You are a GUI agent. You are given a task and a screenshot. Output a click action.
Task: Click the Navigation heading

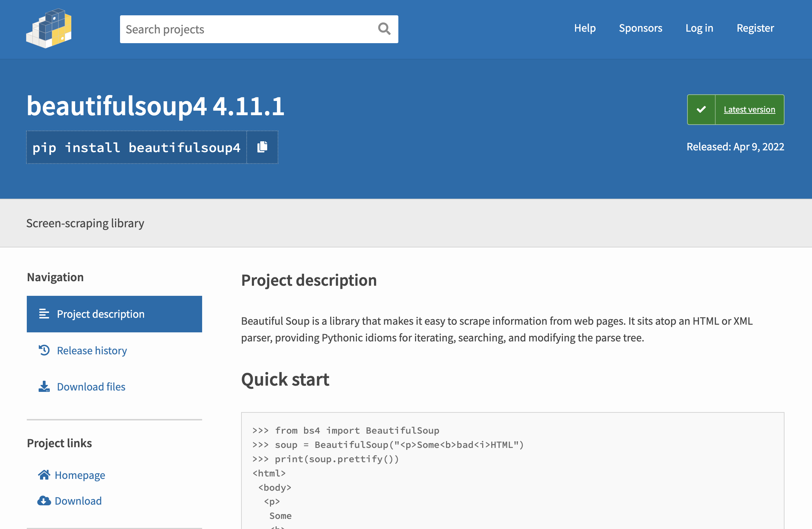click(55, 277)
